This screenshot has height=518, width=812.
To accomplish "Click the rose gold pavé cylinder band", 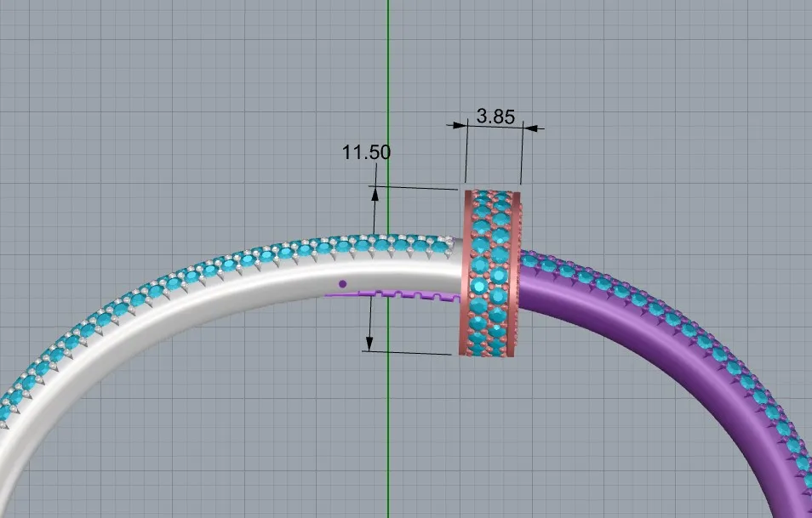I will click(490, 273).
